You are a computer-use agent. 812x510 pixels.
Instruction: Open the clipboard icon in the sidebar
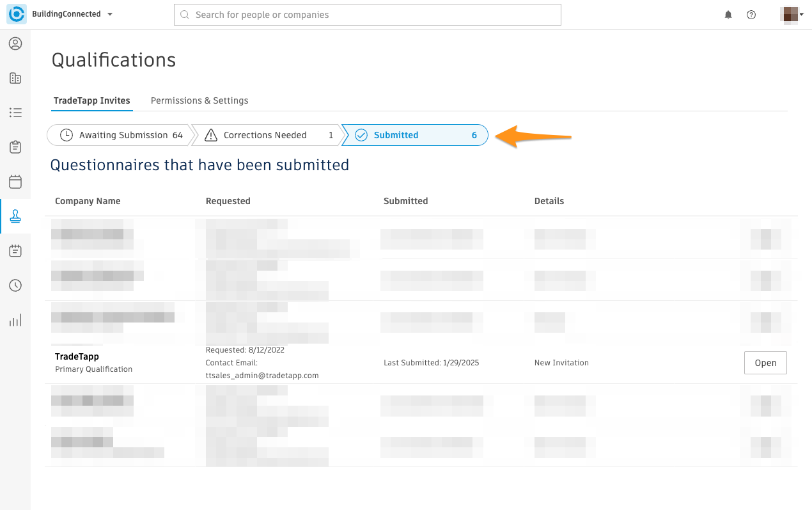coord(15,147)
